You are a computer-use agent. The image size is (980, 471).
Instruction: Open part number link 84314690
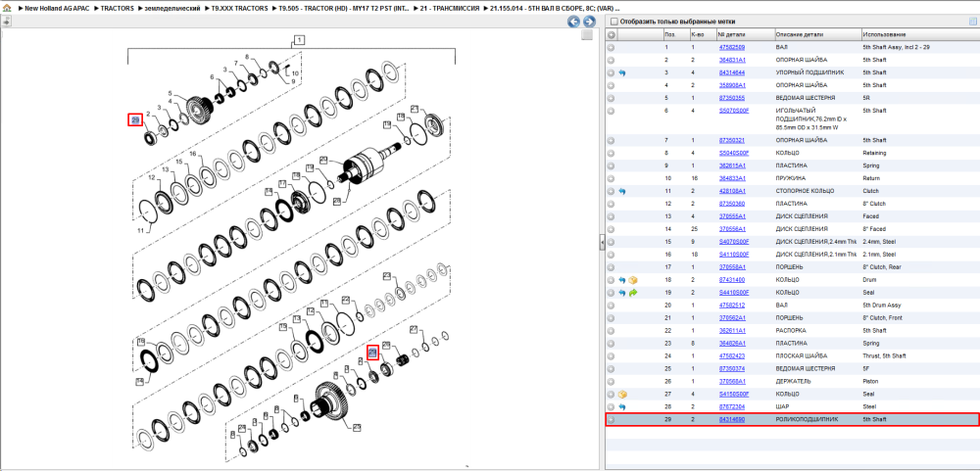pyautogui.click(x=731, y=419)
